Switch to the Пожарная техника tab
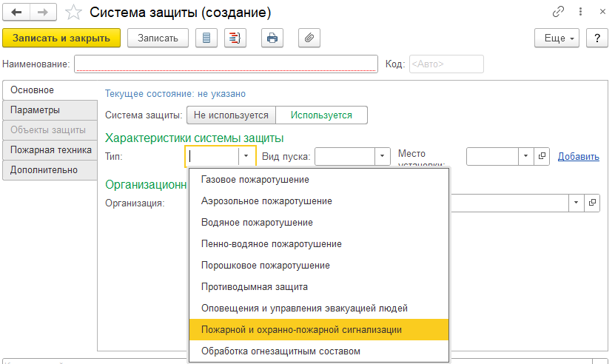 pos(50,150)
